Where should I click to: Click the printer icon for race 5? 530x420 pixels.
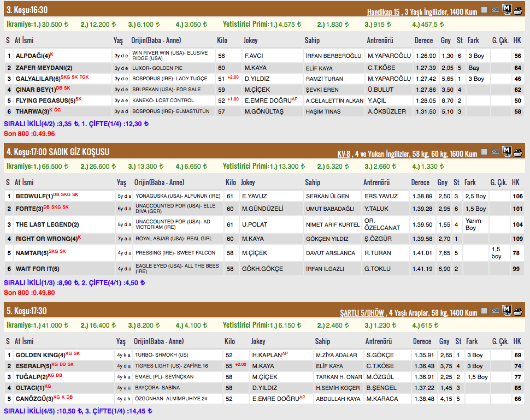click(517, 311)
